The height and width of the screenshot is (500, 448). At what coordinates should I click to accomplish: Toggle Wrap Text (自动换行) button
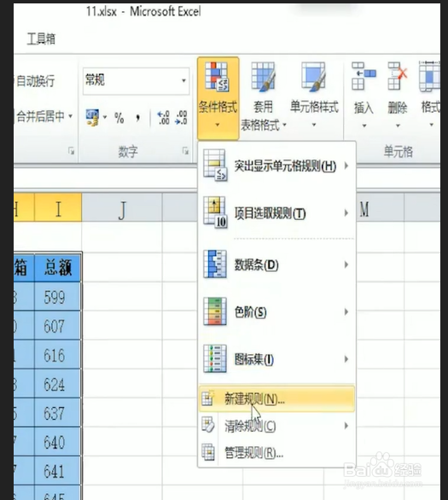[x=34, y=81]
